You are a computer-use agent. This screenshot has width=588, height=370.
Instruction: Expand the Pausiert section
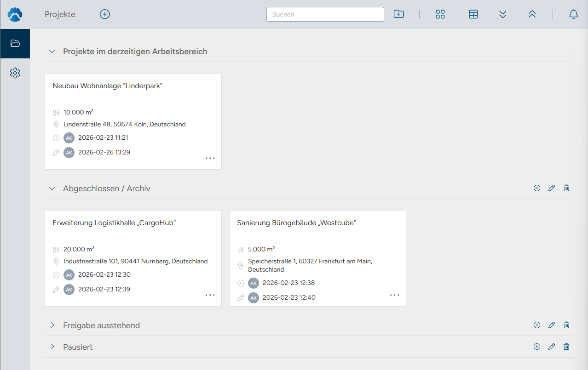52,347
